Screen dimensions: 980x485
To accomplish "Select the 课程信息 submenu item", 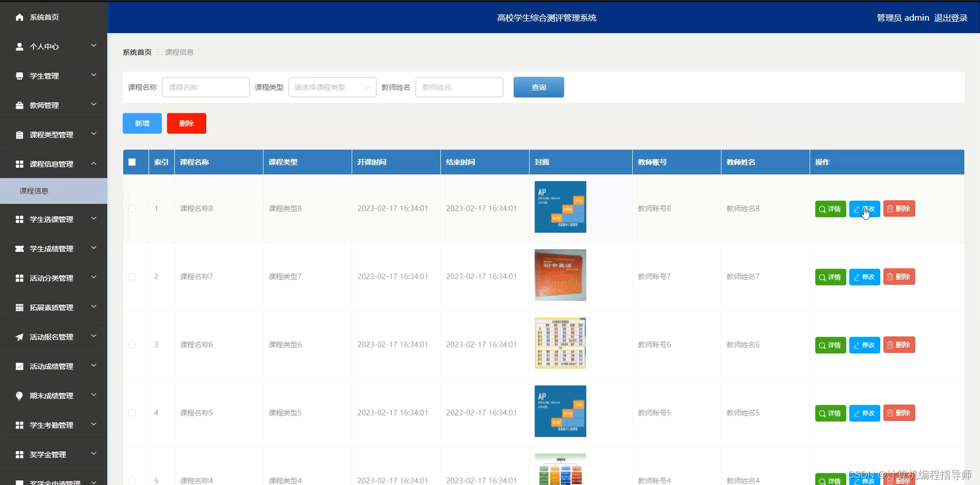I will click(x=53, y=190).
